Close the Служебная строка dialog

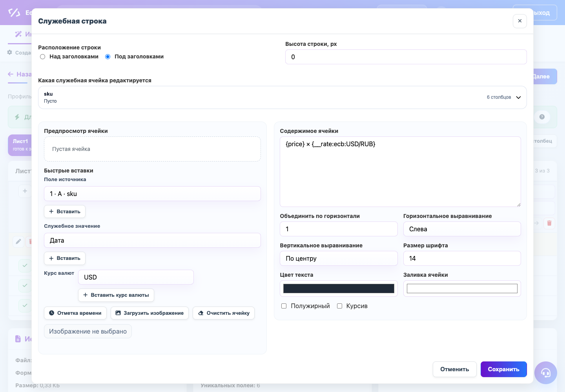[x=519, y=21]
